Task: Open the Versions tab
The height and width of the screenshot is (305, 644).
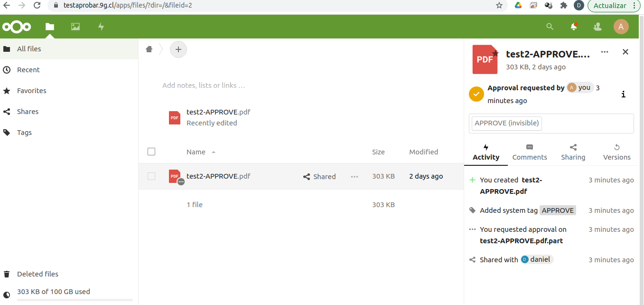Action: (616, 152)
